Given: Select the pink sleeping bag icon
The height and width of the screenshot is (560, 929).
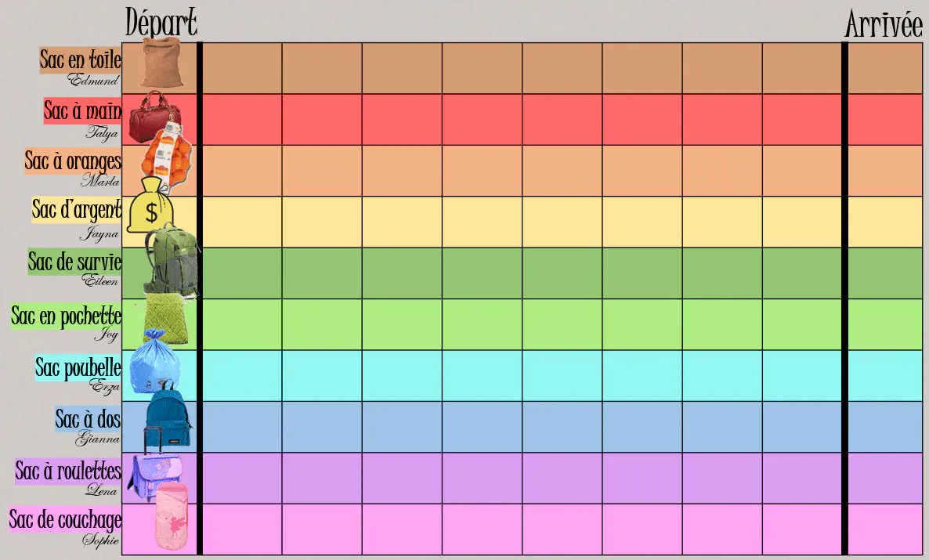Looking at the screenshot, I should click(x=172, y=515).
